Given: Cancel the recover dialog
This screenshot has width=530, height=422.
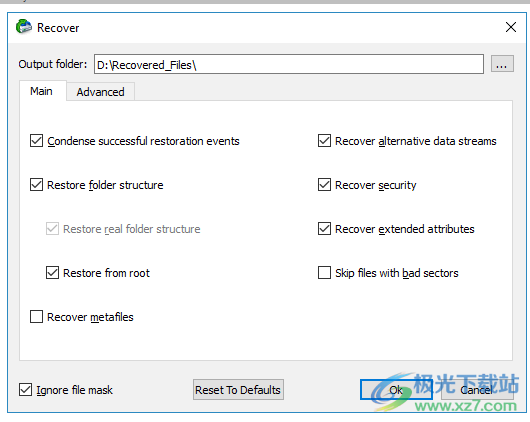Looking at the screenshot, I should 477,390.
